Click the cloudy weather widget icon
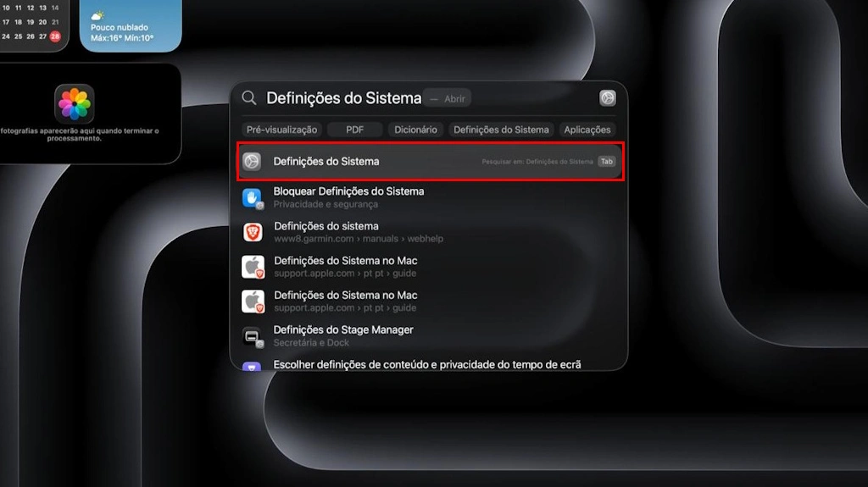 (97, 15)
